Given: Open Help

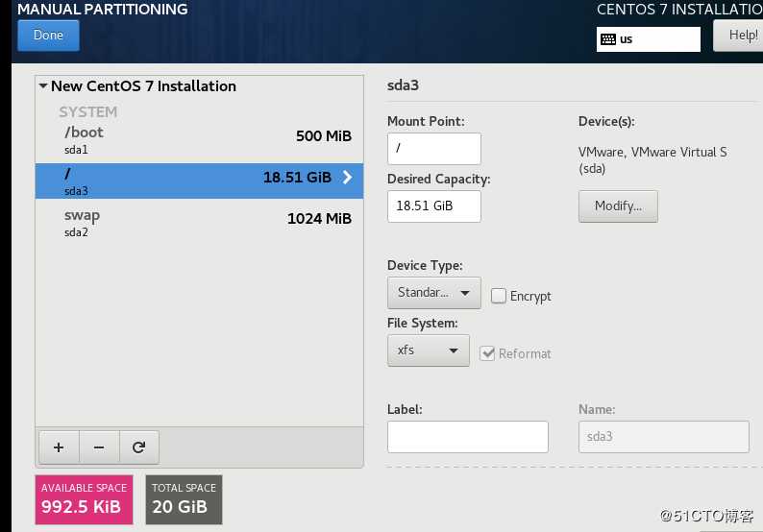Looking at the screenshot, I should [740, 36].
